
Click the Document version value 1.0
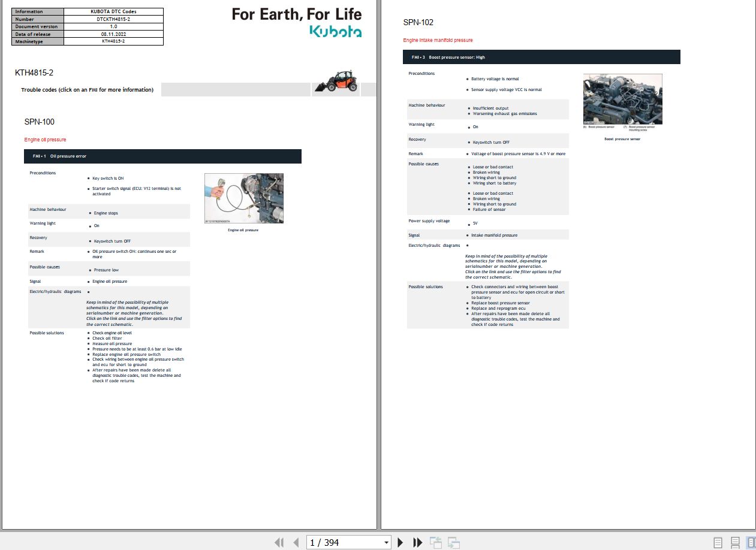[x=113, y=26]
